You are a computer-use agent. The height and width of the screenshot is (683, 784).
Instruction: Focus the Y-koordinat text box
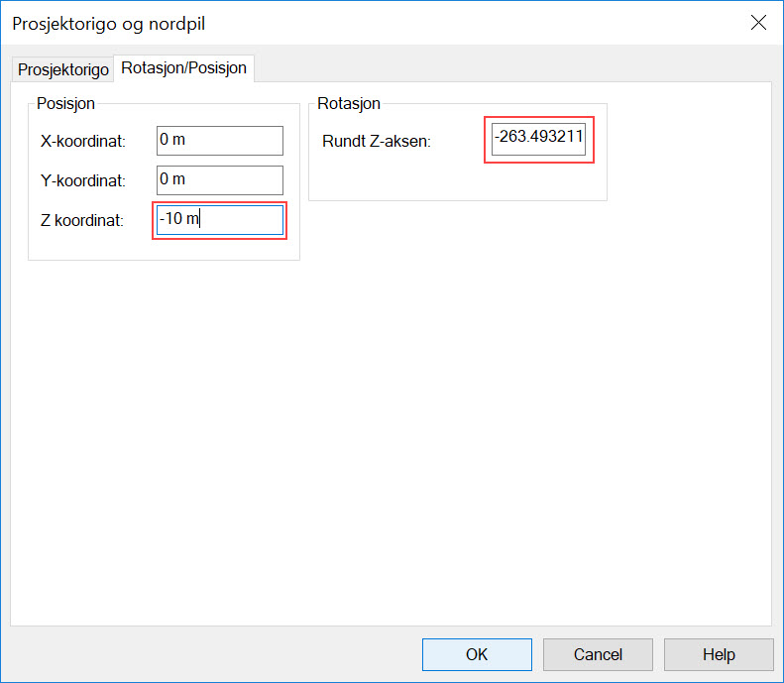tap(220, 180)
